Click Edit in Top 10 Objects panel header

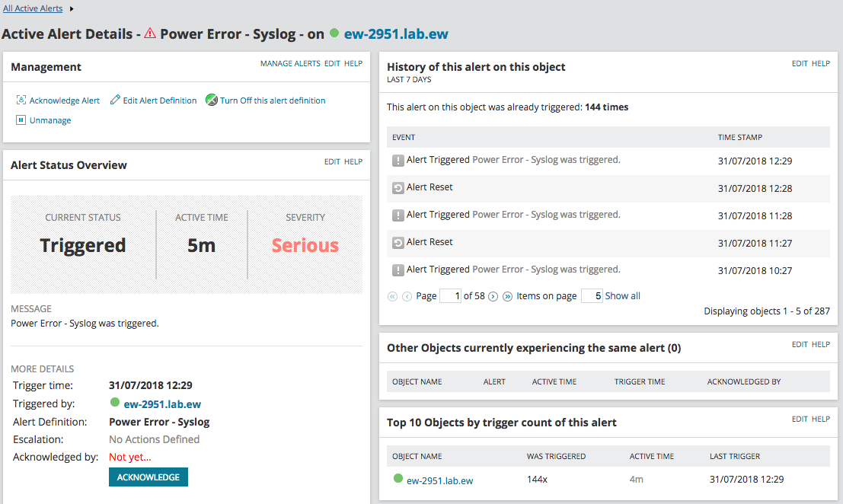point(800,419)
